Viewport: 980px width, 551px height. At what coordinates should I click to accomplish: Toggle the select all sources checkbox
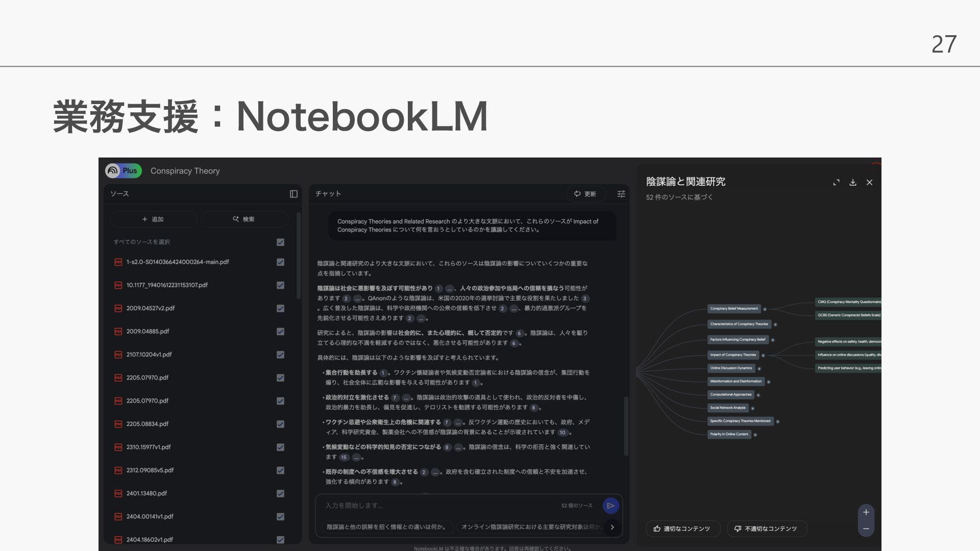coord(280,242)
